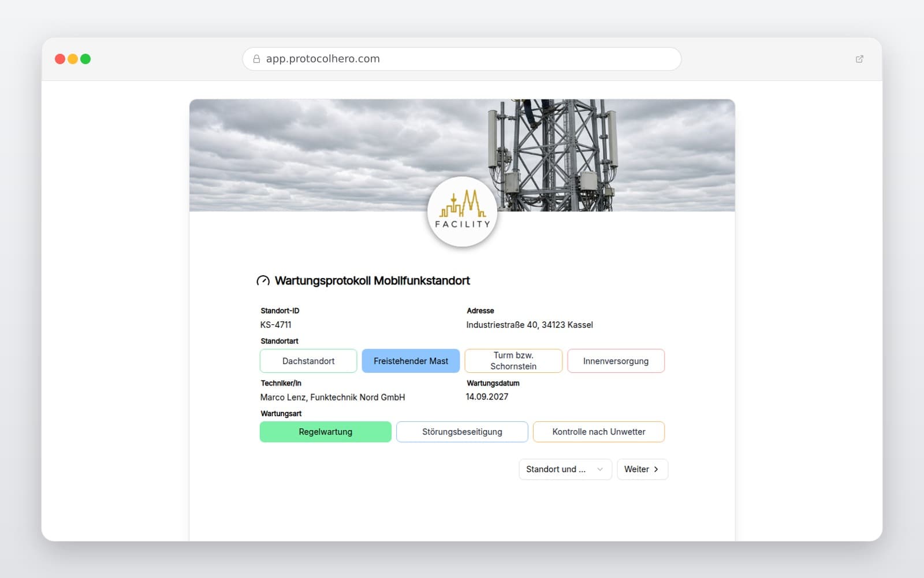Click the open-in-new-window icon in browser bar

[x=859, y=59]
